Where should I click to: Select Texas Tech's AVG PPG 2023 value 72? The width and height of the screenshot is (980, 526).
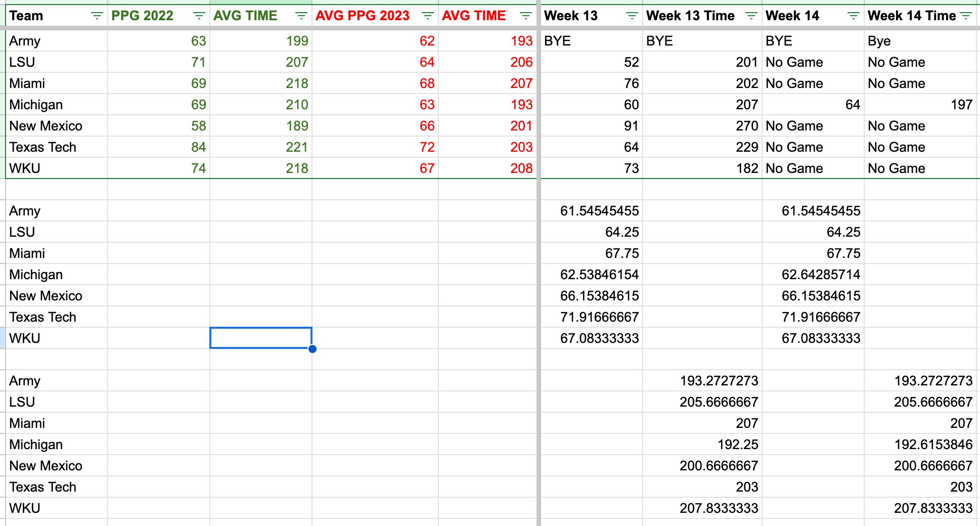(375, 147)
